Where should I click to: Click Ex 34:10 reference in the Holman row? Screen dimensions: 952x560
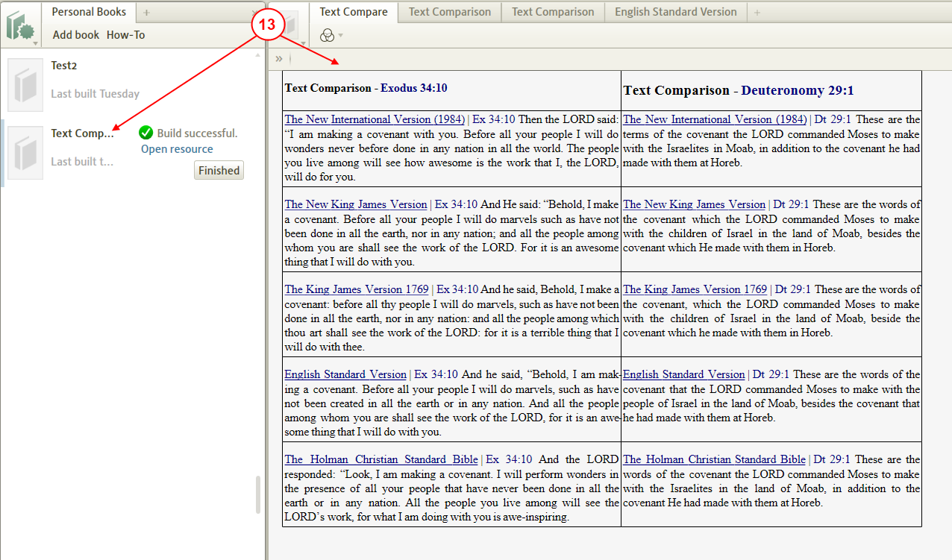point(509,459)
